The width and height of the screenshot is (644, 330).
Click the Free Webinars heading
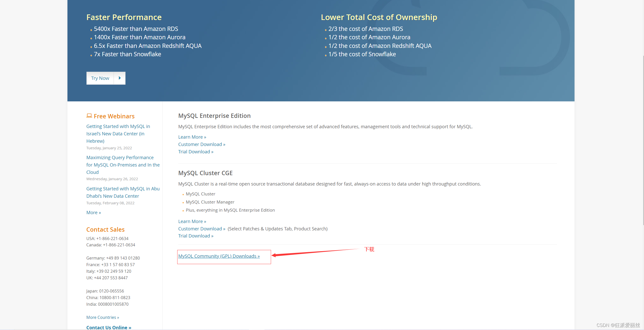[x=114, y=116]
